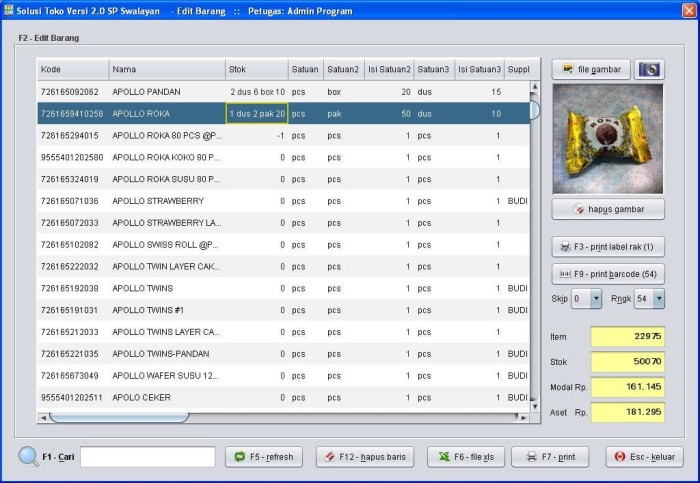Click the Satuan2 column header
Screen dimensions: 700x483
click(344, 70)
